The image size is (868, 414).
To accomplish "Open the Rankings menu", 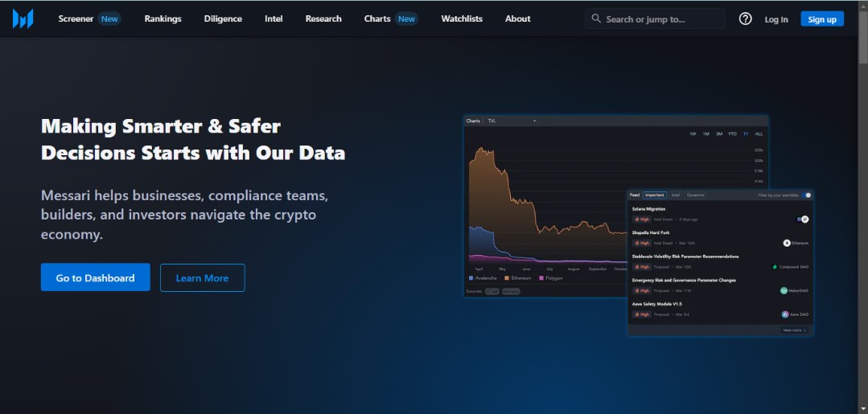I will click(x=162, y=18).
